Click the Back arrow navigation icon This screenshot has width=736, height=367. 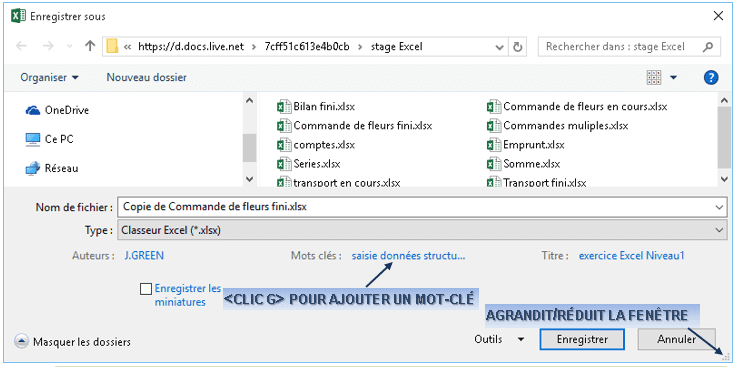click(22, 46)
